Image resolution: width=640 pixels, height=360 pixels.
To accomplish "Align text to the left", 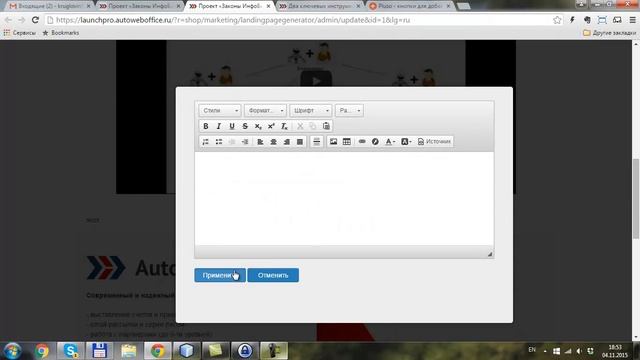I will tap(260, 142).
